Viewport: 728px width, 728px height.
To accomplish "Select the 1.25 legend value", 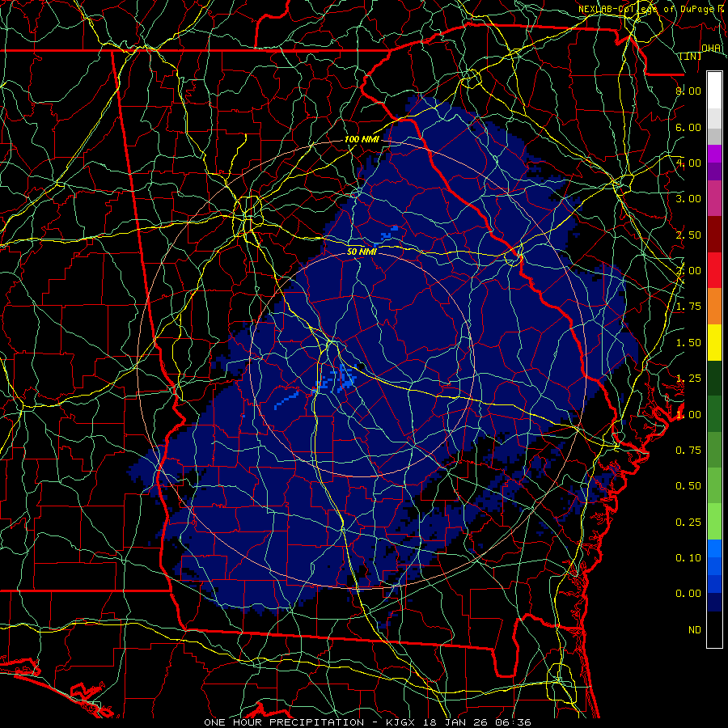I will pos(688,379).
